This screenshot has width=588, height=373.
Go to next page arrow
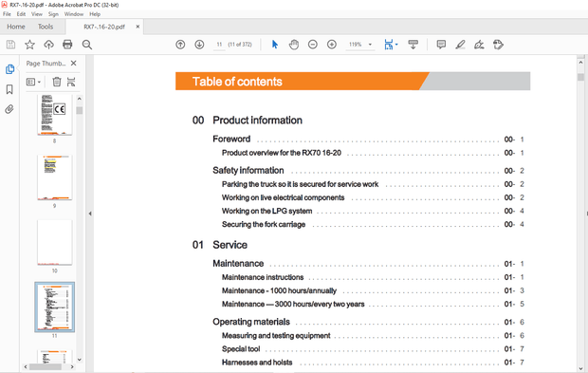[x=199, y=45]
